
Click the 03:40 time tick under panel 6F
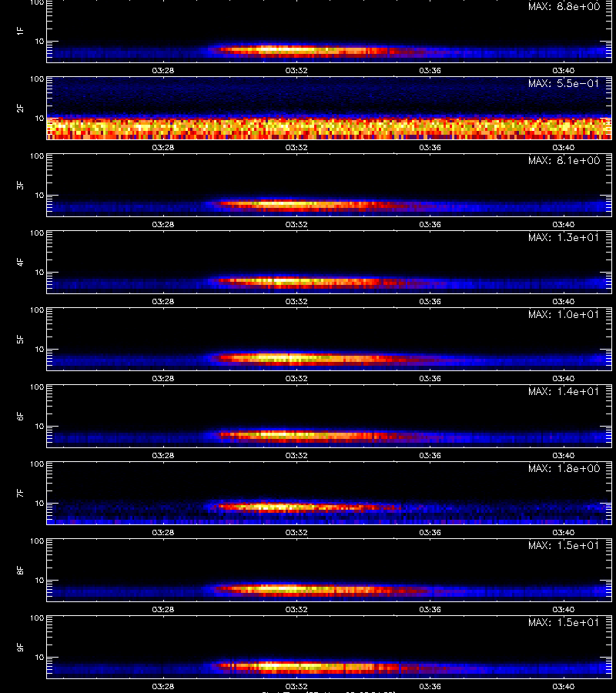click(564, 455)
